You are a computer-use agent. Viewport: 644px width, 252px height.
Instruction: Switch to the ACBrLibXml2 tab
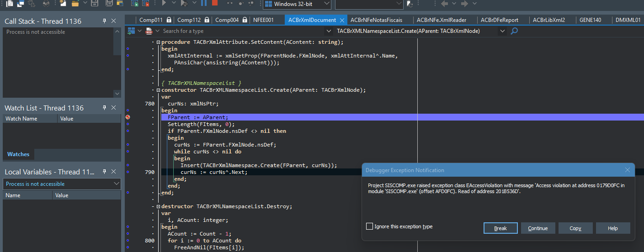tap(549, 20)
